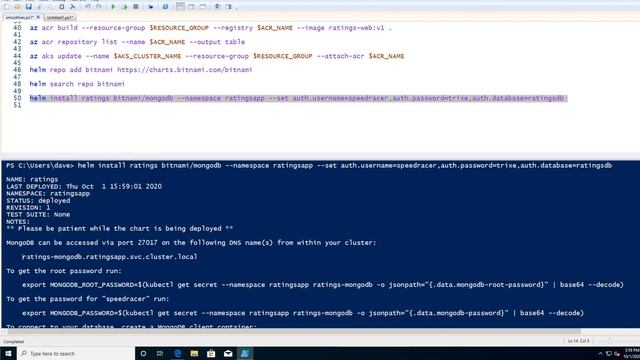Run the script with green play icon
640x360 pixels.
113,7
